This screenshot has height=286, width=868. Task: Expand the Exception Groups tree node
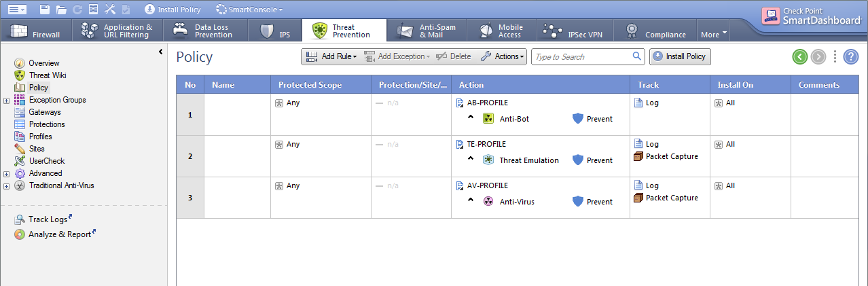6,101
